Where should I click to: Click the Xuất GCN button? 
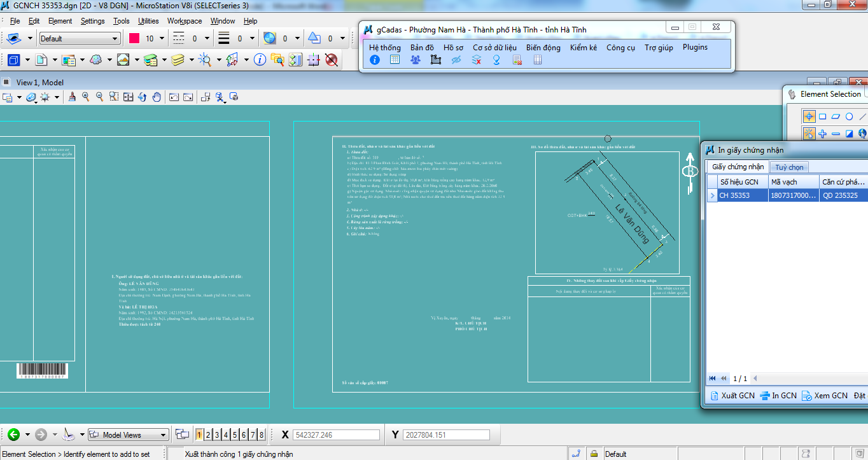pyautogui.click(x=732, y=395)
